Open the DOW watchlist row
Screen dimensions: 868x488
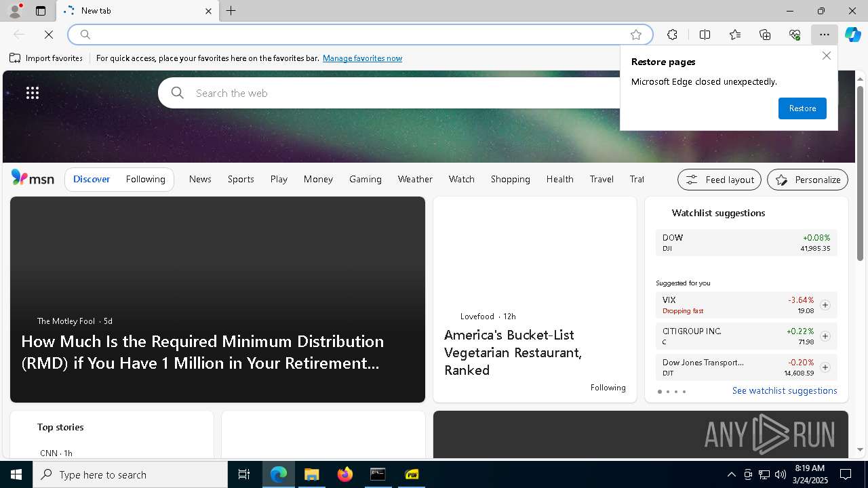tap(746, 243)
